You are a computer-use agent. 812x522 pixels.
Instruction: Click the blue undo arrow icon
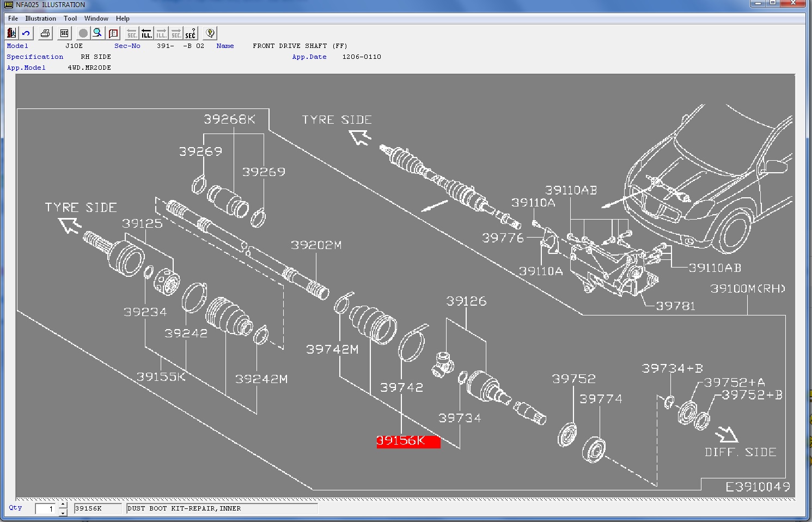coord(26,33)
